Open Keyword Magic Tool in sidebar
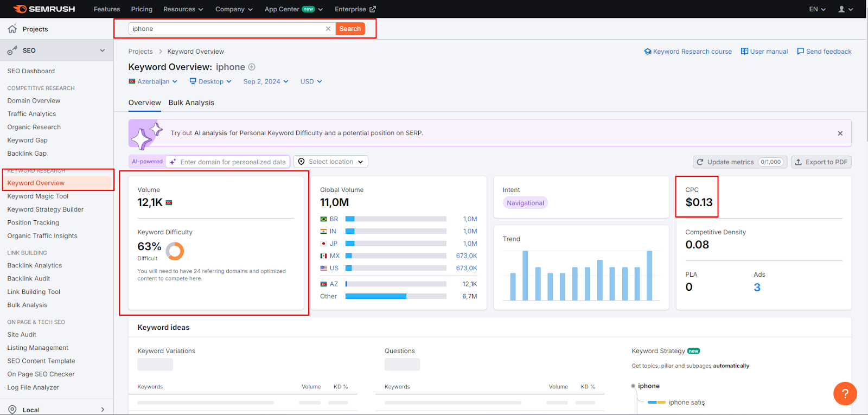 38,196
